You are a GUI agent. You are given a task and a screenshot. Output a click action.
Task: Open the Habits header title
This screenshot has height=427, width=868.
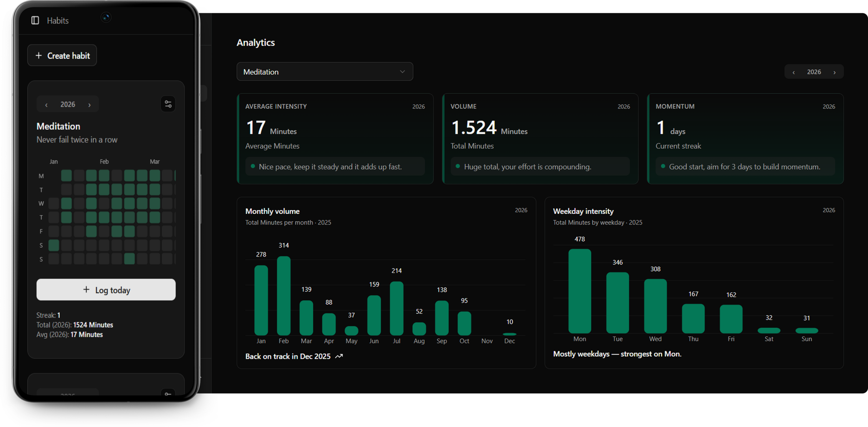tap(58, 21)
